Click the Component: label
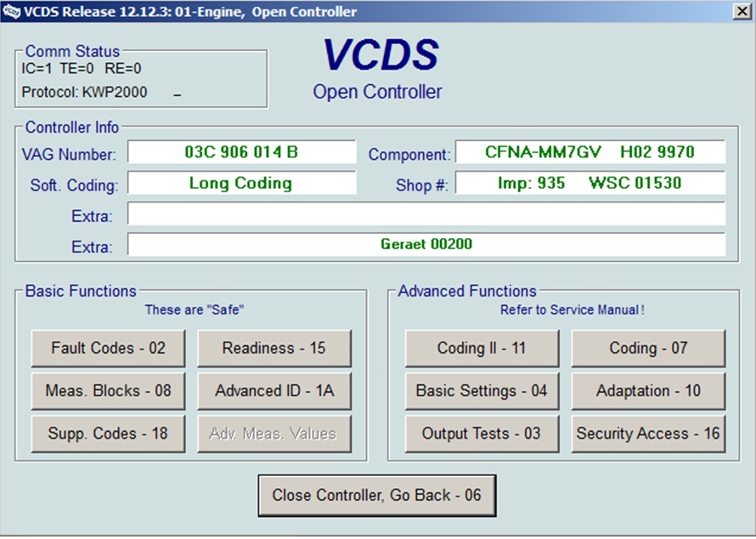This screenshot has width=756, height=539. [x=409, y=155]
